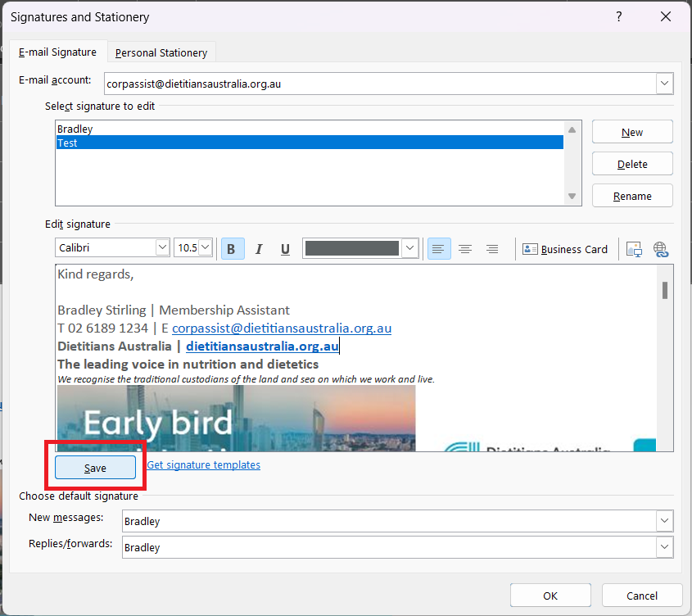Select the Bradley signature in list
Screen dimensions: 692x616
pos(75,129)
